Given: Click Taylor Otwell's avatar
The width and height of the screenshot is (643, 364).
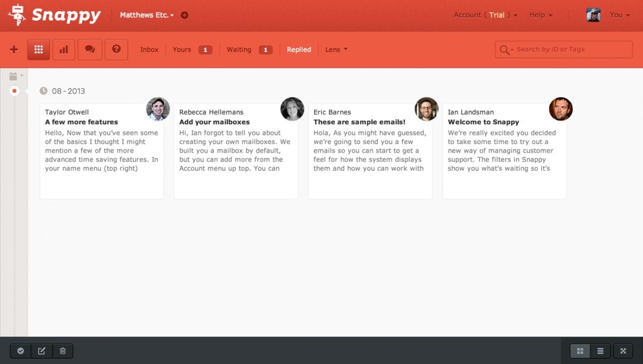Looking at the screenshot, I should point(158,109).
